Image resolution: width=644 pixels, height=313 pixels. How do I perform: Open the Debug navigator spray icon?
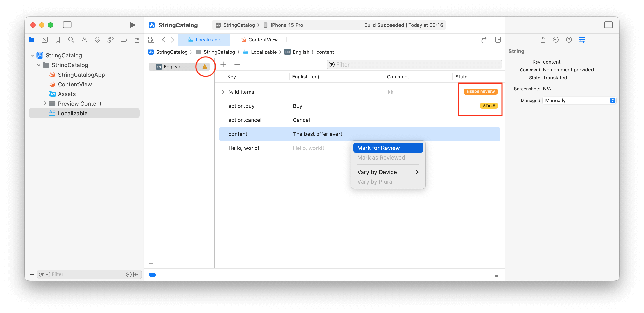110,39
